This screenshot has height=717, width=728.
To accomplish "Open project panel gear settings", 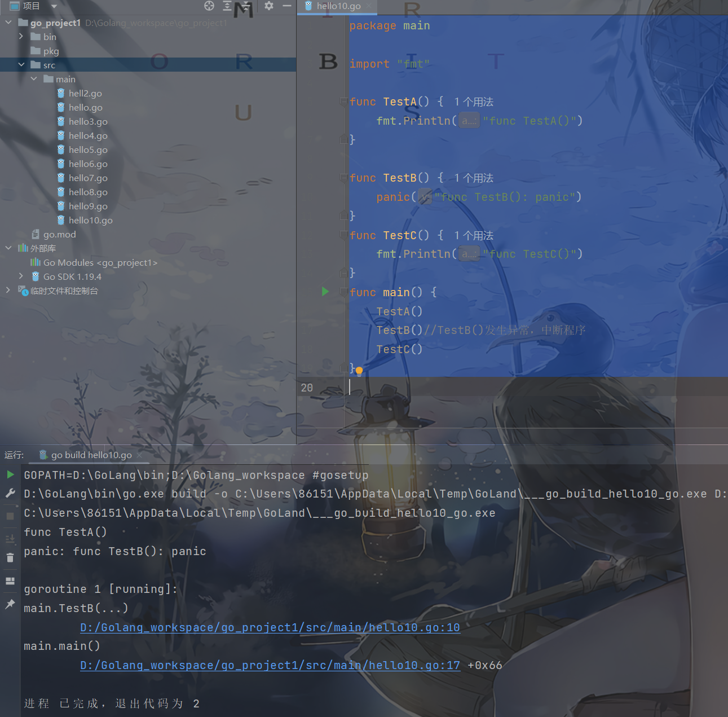I will [x=269, y=6].
